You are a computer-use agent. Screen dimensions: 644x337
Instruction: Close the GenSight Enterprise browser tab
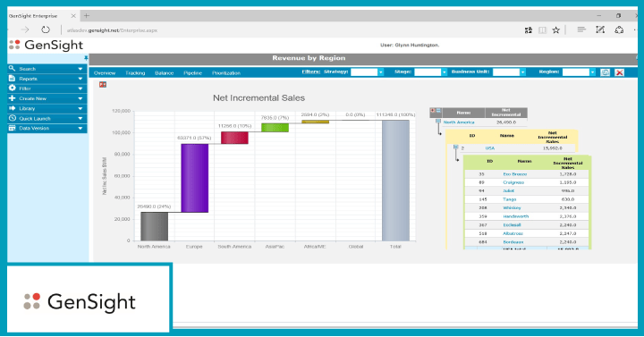tap(73, 16)
